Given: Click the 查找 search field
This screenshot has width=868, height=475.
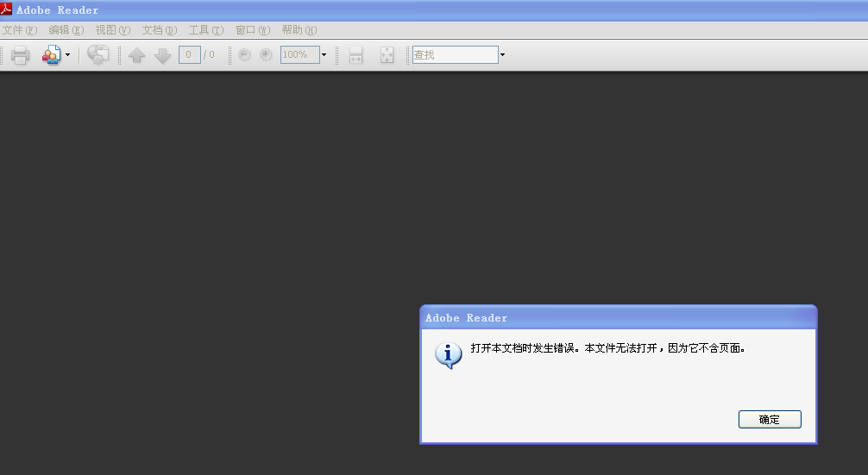Looking at the screenshot, I should [x=455, y=55].
